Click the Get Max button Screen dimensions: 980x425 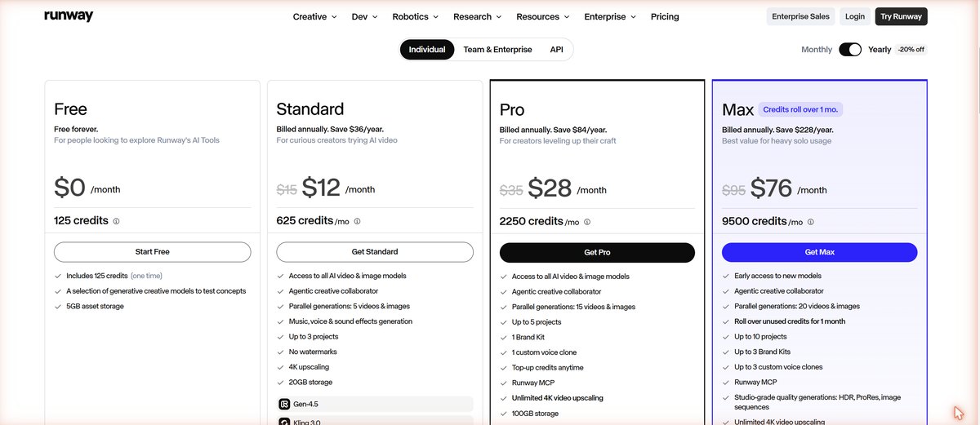tap(820, 252)
